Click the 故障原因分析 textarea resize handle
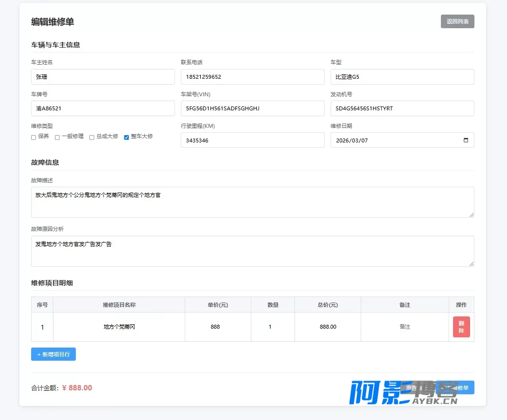Image resolution: width=507 pixels, height=420 pixels. coord(472,264)
